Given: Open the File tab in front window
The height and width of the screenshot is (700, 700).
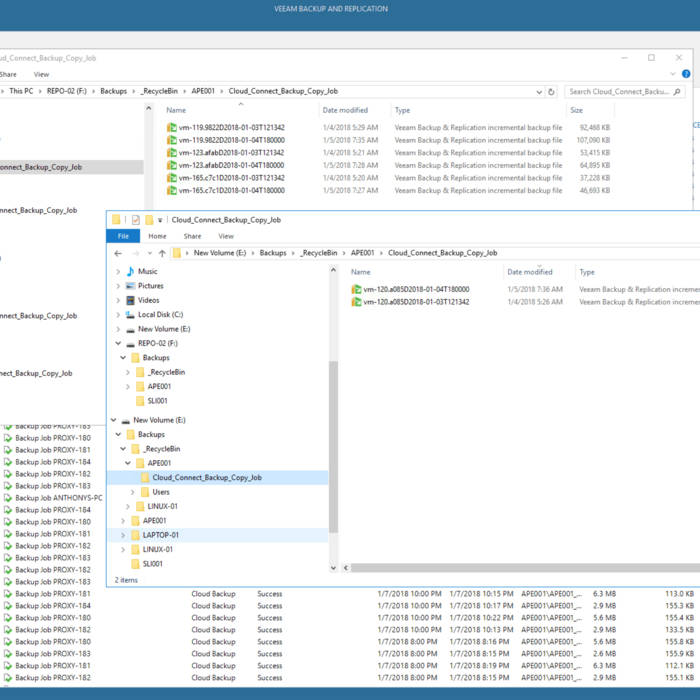Looking at the screenshot, I should (123, 236).
